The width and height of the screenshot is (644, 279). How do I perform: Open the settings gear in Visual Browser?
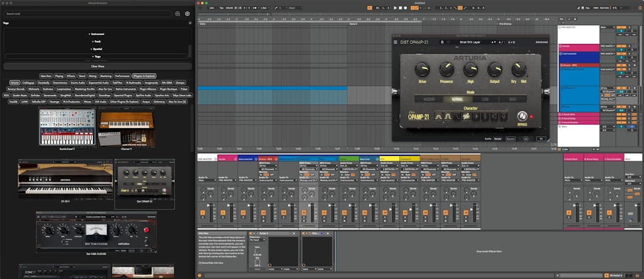point(187,13)
